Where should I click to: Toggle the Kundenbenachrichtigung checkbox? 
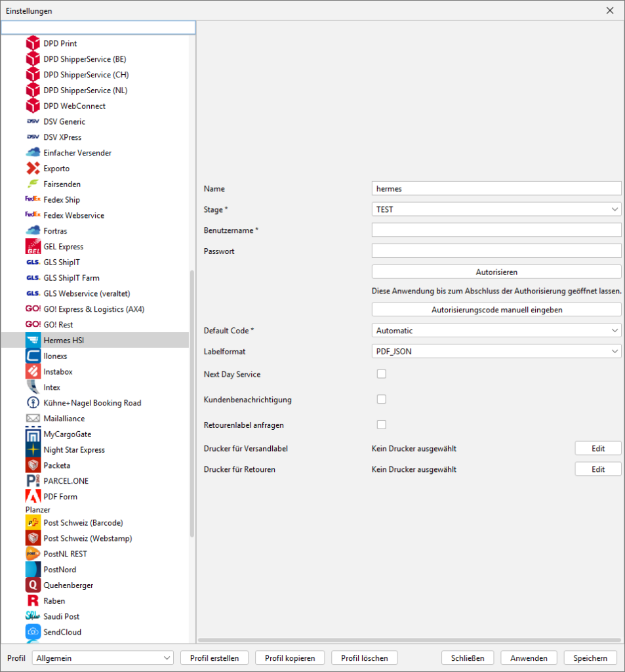(x=381, y=399)
